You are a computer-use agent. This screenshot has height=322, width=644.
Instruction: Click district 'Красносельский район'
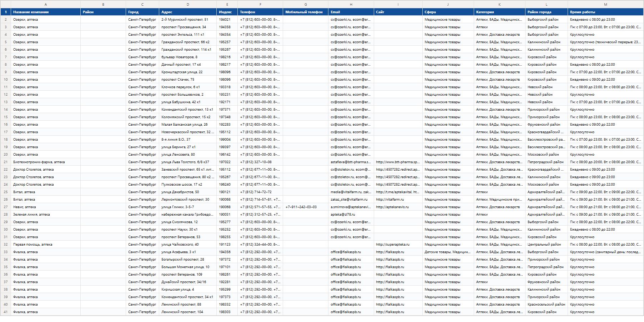click(546, 305)
